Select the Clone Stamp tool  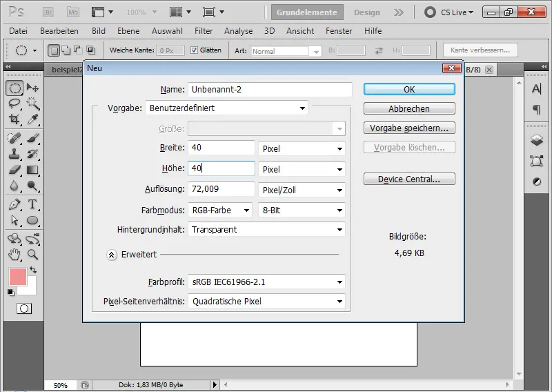14,154
